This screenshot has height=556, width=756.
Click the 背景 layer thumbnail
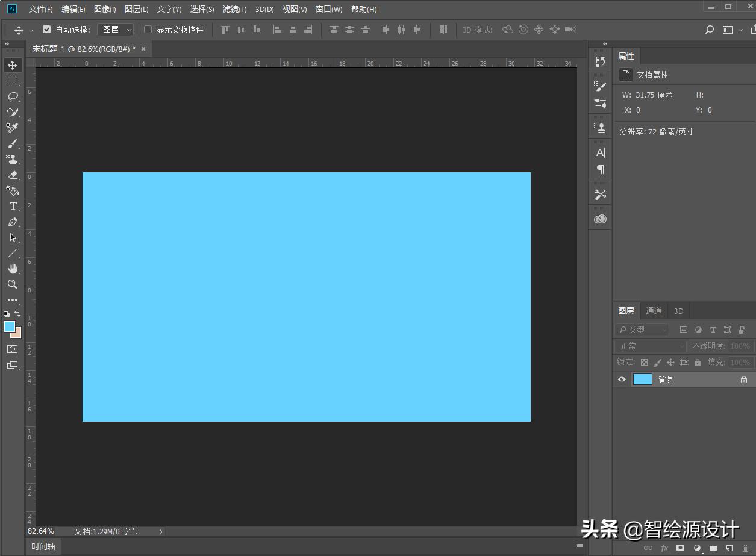pyautogui.click(x=643, y=380)
